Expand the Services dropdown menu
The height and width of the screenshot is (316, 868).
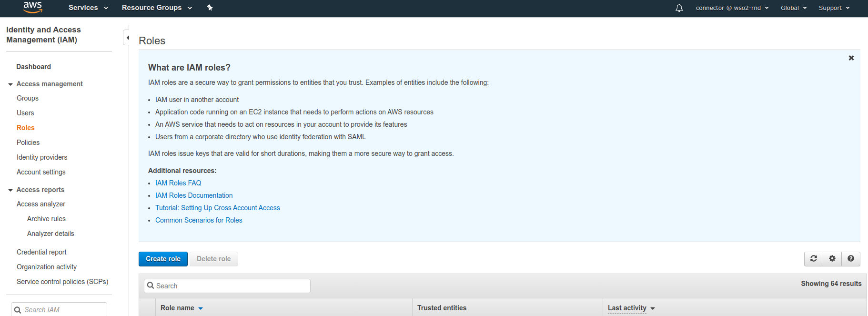[88, 8]
